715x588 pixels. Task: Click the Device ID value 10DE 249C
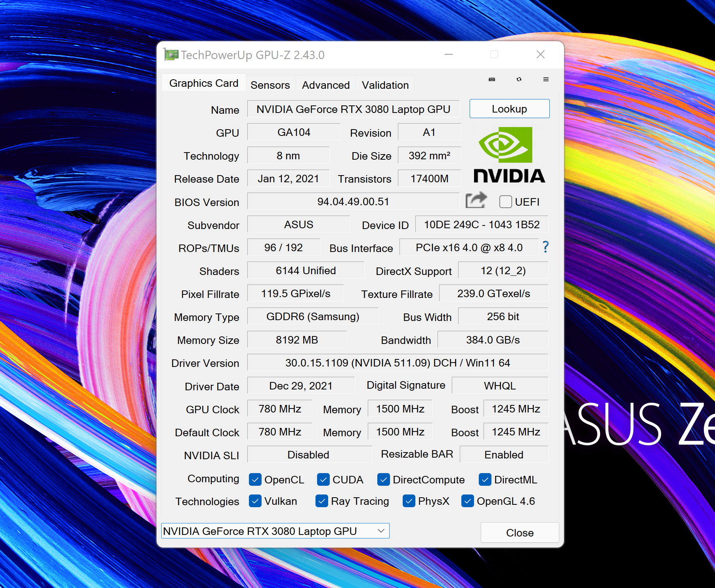click(482, 224)
